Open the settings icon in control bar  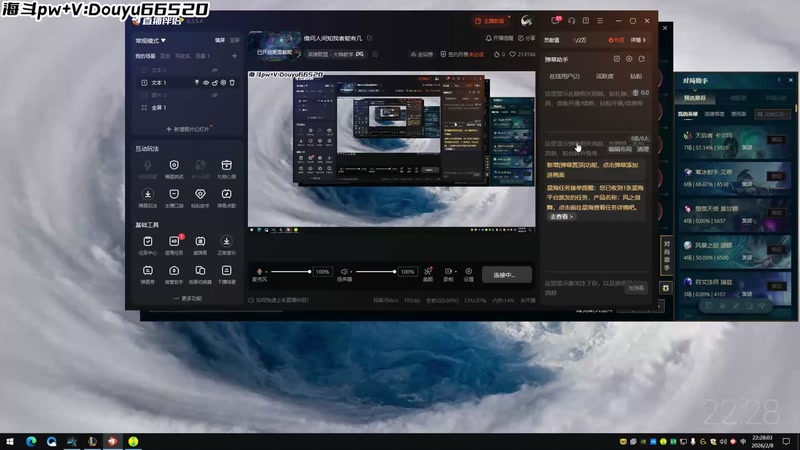[x=468, y=271]
